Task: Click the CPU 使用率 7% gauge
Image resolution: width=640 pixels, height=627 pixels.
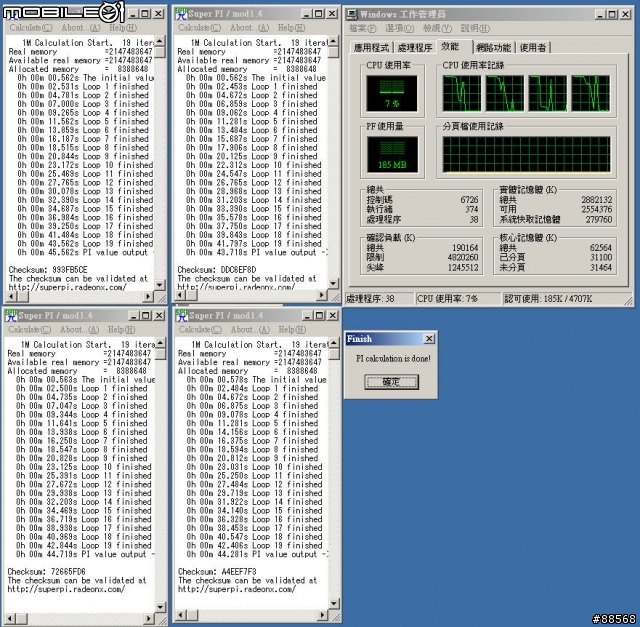Action: 392,93
